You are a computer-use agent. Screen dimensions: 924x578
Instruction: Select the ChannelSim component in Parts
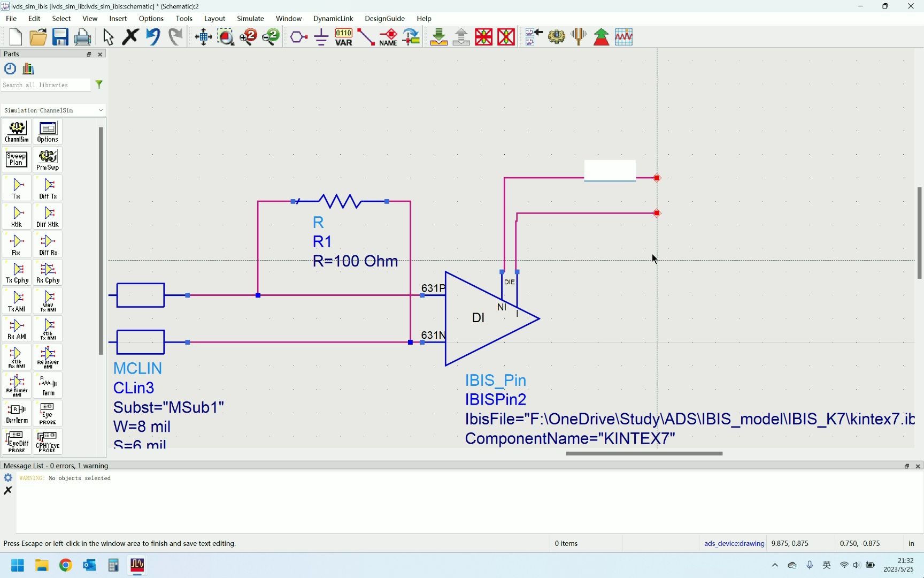[x=17, y=132]
